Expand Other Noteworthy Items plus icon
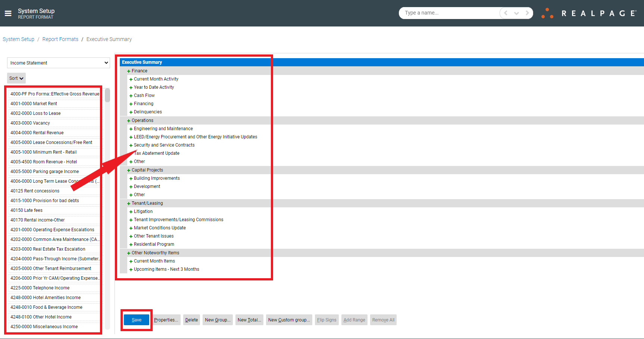The width and height of the screenshot is (644, 339). (129, 253)
